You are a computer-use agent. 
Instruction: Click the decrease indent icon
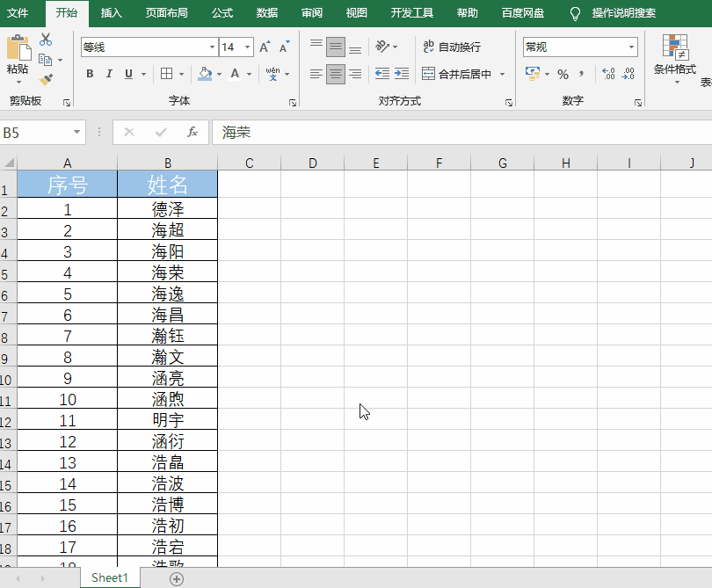click(382, 74)
